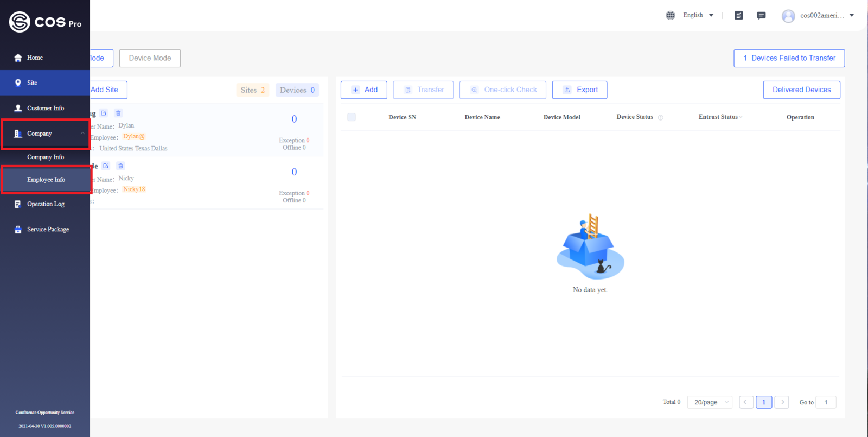The image size is (868, 437).
Task: Edit the Nicky site entry
Action: (106, 166)
